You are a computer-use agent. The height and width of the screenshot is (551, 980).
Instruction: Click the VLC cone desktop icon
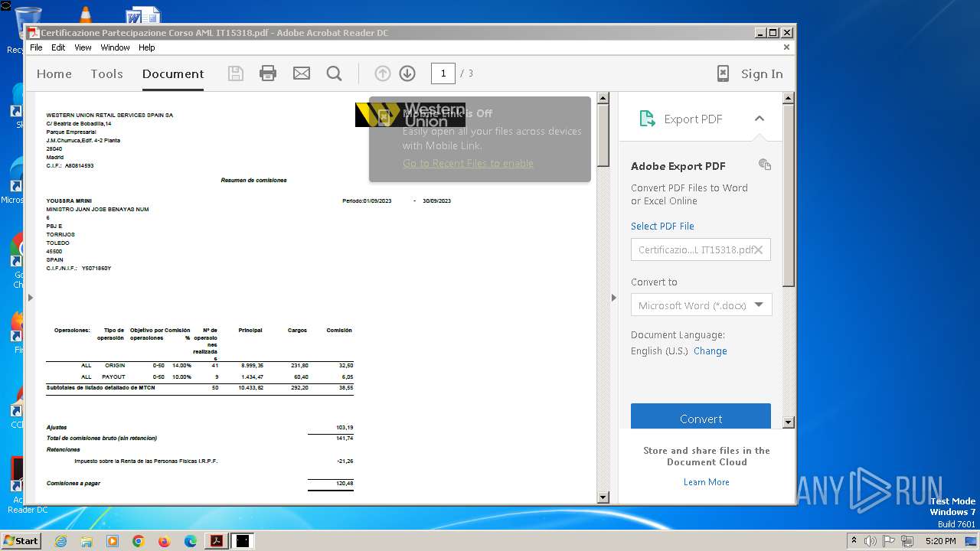click(x=85, y=14)
